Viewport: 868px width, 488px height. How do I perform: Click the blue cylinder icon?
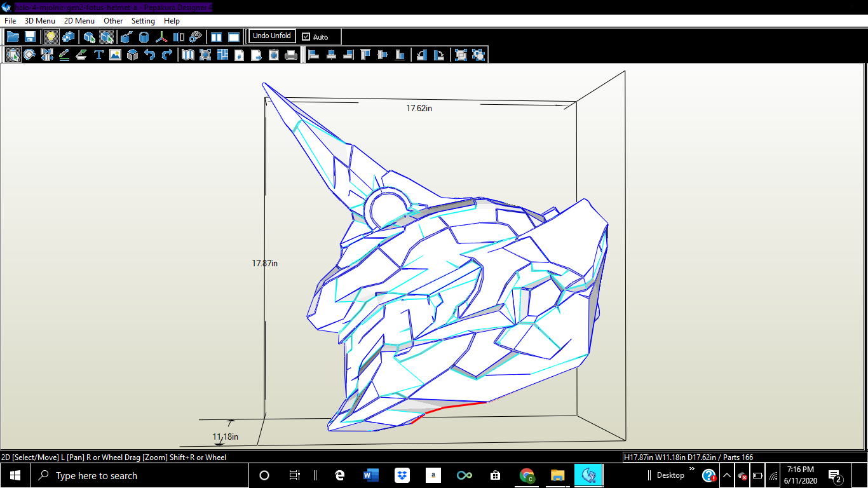144,37
